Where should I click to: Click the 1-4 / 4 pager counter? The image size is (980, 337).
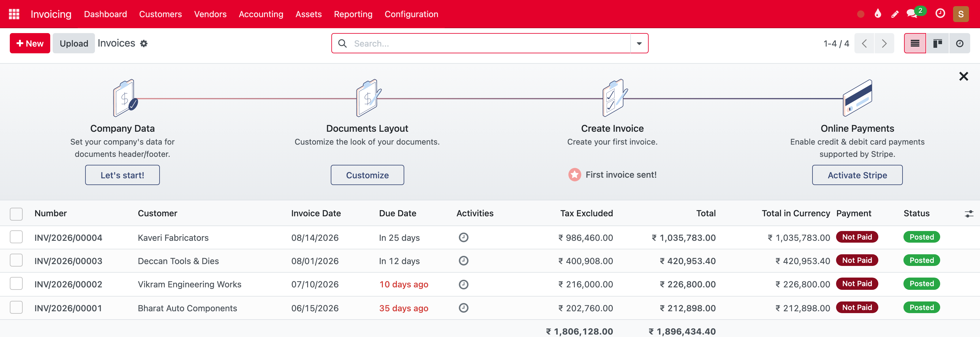[x=836, y=44]
